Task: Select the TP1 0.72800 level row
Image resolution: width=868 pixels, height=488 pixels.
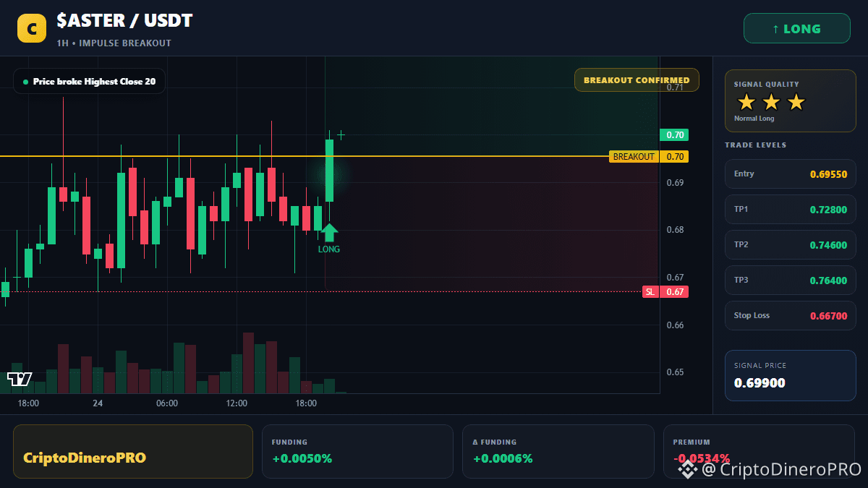Action: click(x=790, y=209)
